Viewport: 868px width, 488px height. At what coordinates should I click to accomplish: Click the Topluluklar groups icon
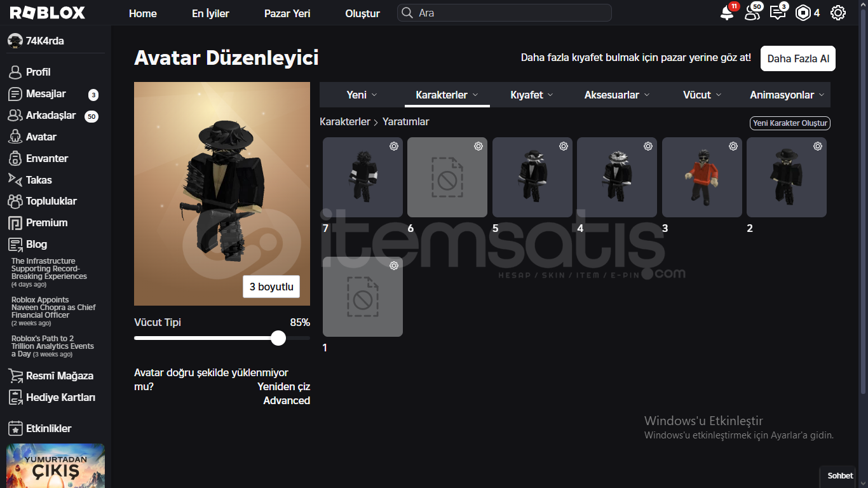pos(15,201)
